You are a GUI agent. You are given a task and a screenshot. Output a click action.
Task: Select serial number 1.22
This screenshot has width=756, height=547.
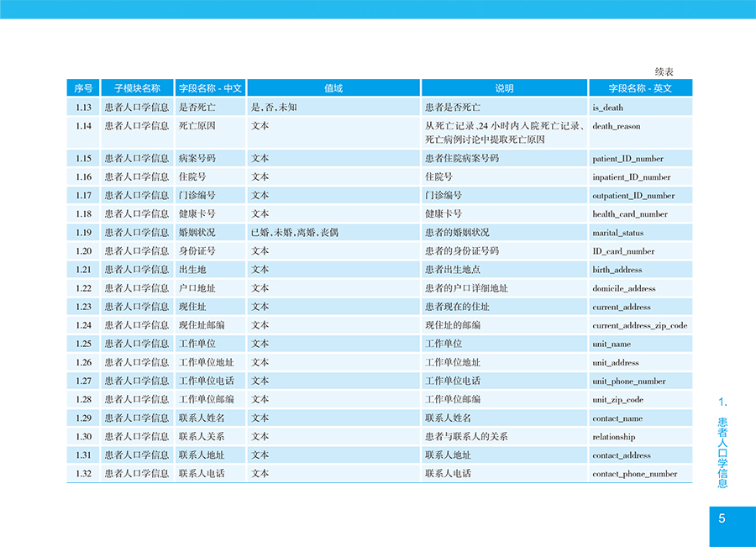point(83,288)
